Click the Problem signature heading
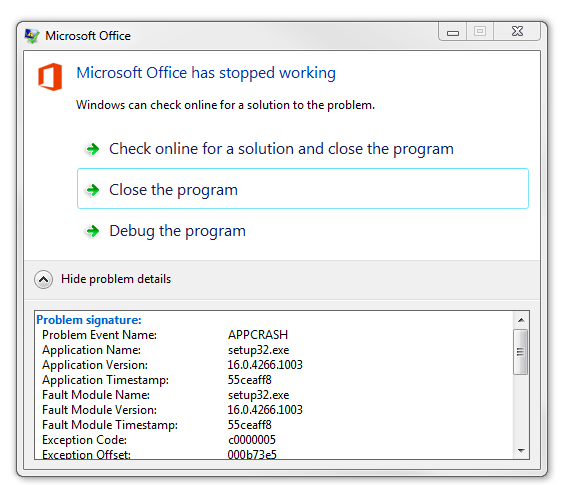571x485 pixels. click(x=89, y=320)
